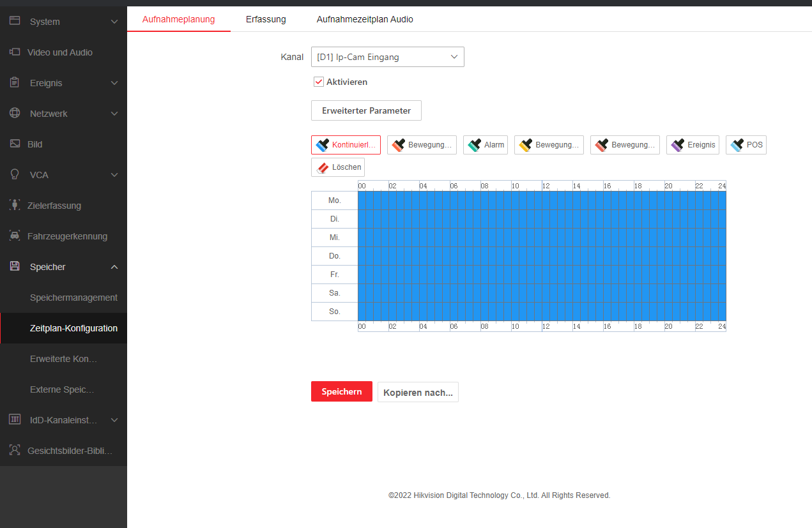Expand the Netzwerk menu chevron
The image size is (812, 528).
click(x=114, y=114)
